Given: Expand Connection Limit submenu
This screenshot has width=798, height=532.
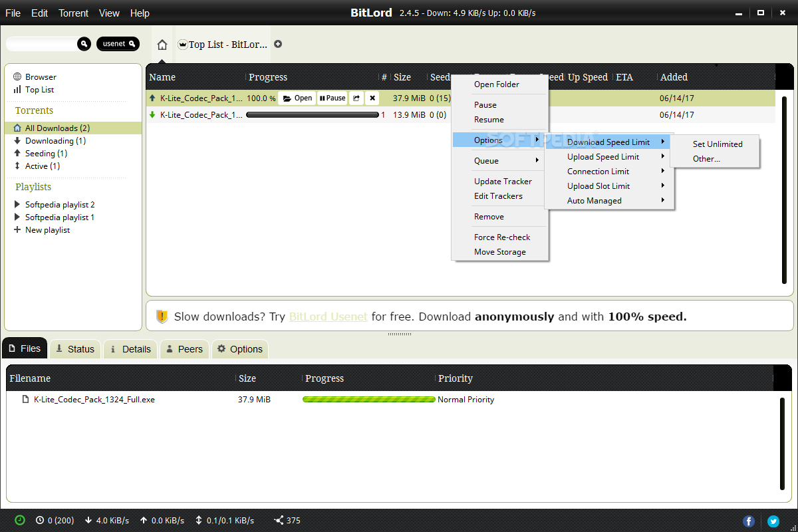Looking at the screenshot, I should point(608,172).
